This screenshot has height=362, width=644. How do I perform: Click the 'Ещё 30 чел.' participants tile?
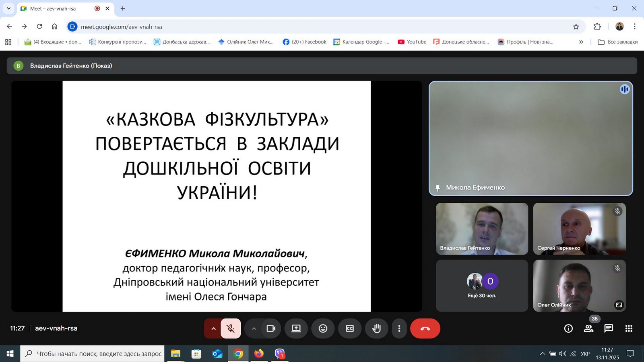click(x=482, y=286)
